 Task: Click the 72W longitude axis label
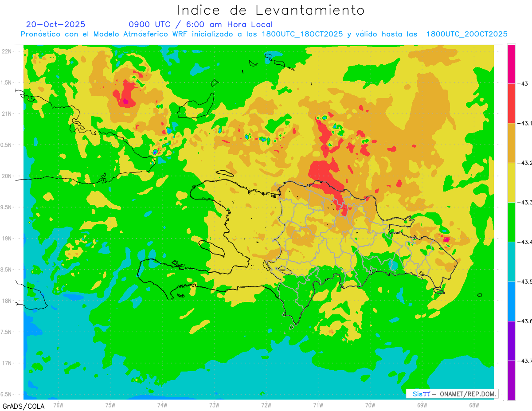coord(266,405)
